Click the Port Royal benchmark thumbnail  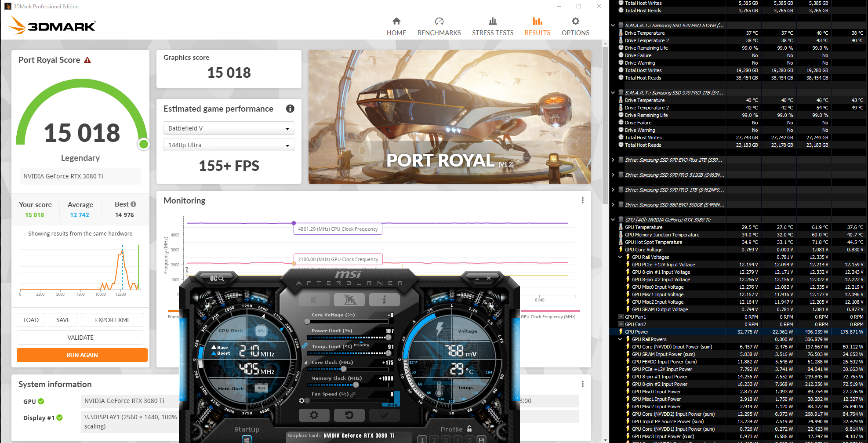pos(450,117)
